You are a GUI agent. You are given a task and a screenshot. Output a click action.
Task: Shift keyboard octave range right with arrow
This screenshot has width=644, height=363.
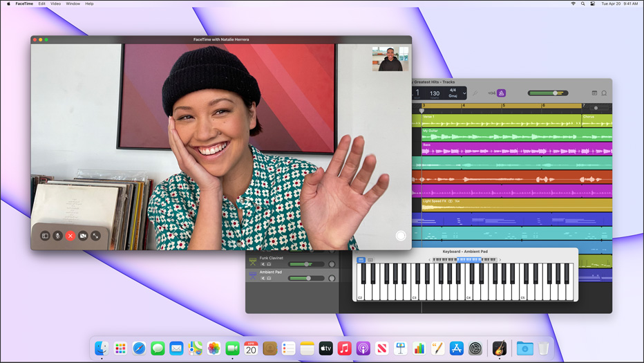coord(500,260)
